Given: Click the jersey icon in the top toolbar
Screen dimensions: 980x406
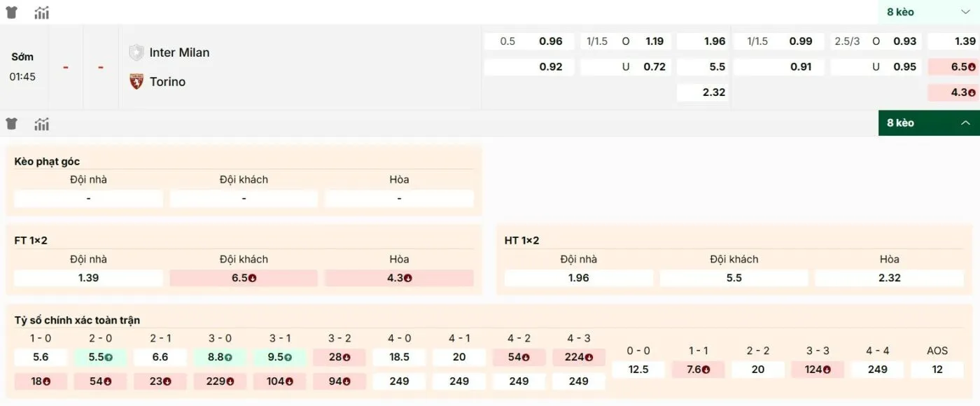Looking at the screenshot, I should tap(11, 12).
